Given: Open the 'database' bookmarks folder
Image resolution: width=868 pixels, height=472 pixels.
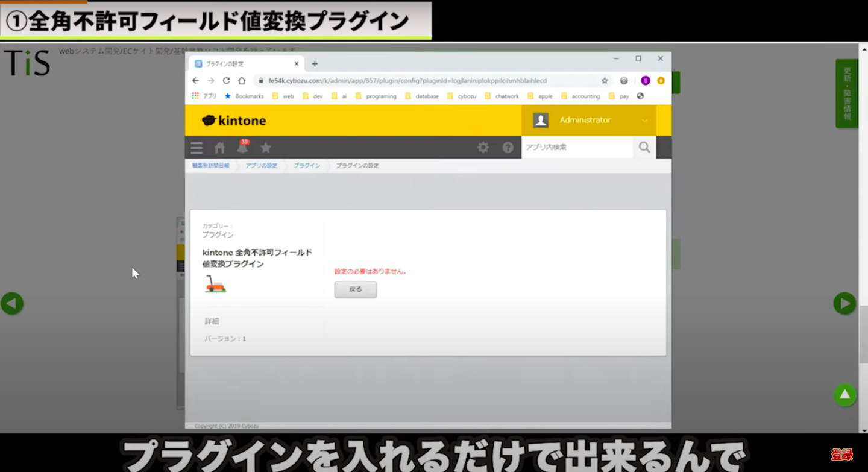Looking at the screenshot, I should pyautogui.click(x=422, y=96).
